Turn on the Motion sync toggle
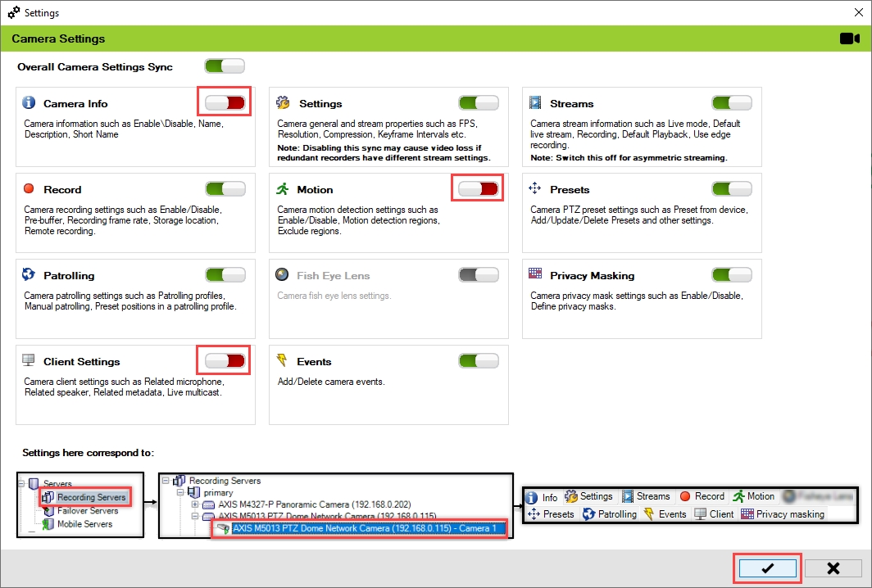The width and height of the screenshot is (872, 588). [x=479, y=188]
